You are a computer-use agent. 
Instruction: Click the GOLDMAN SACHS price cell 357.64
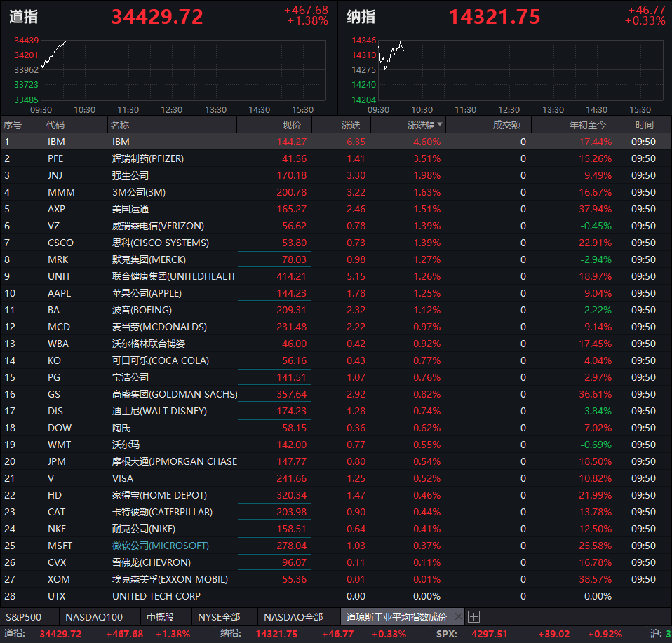(274, 394)
